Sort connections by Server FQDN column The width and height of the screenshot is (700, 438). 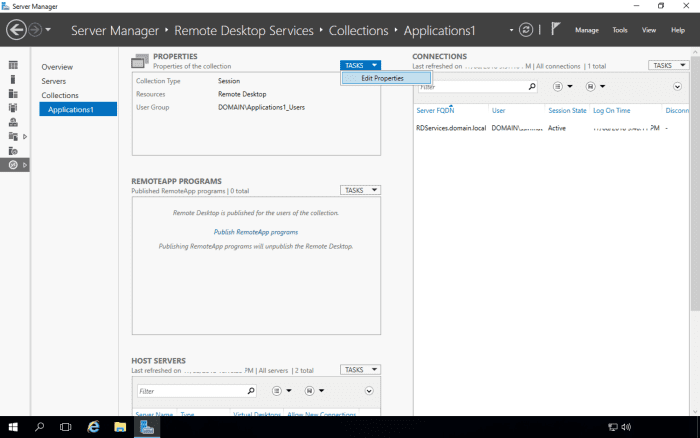(435, 110)
